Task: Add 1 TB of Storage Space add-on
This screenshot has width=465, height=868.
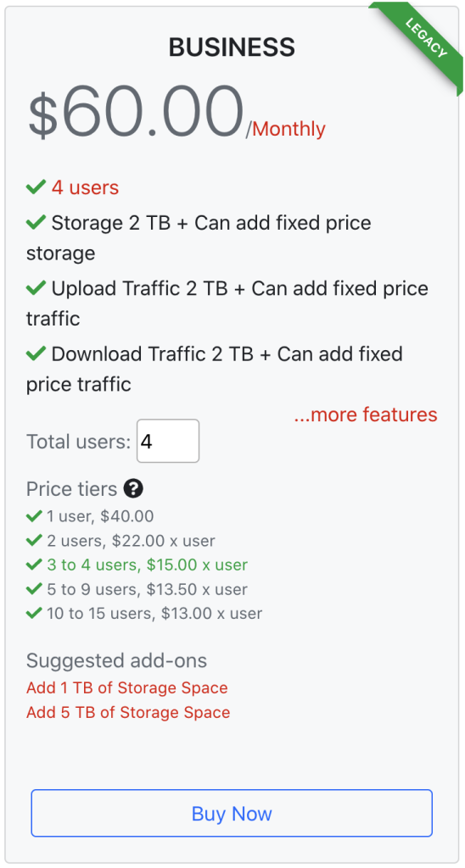Action: pyautogui.click(x=127, y=688)
